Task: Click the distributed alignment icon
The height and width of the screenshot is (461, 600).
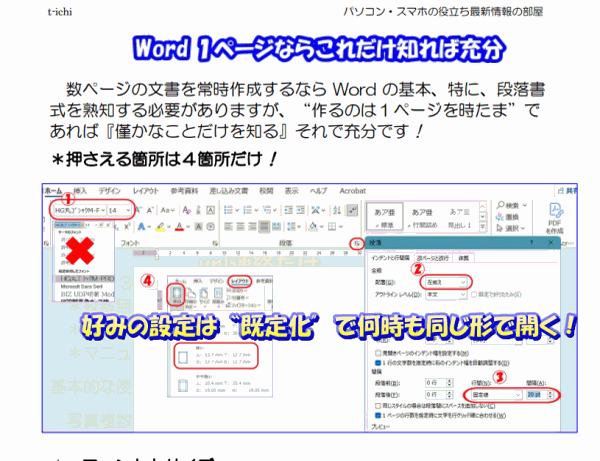Action: (x=276, y=226)
